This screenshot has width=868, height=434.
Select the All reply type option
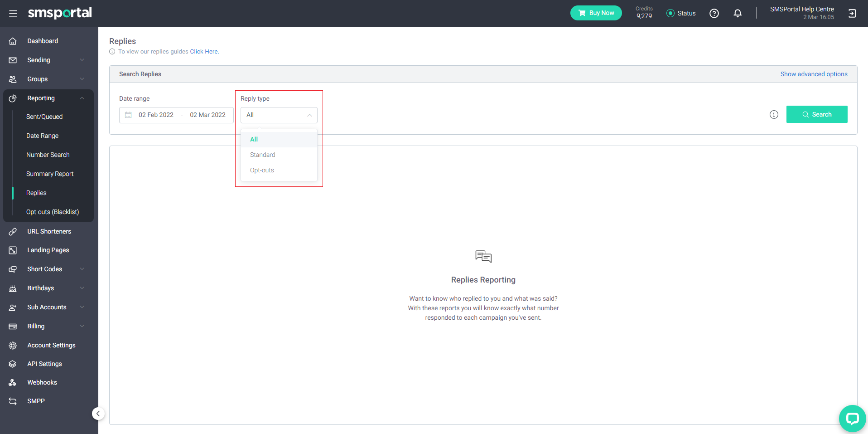(279, 139)
